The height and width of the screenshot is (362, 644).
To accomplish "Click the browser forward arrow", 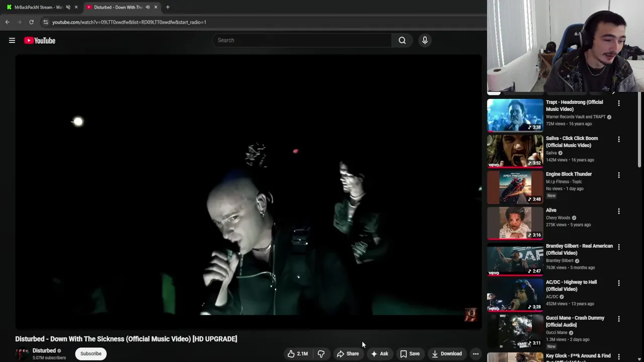I will click(19, 22).
